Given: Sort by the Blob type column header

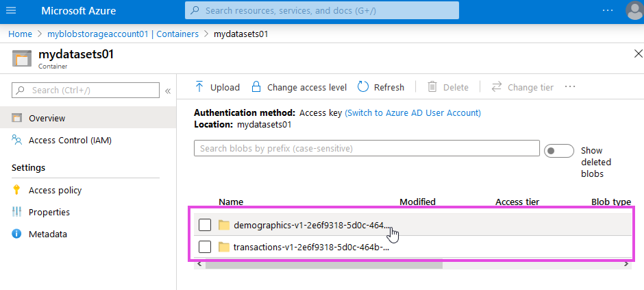Looking at the screenshot, I should tap(611, 202).
